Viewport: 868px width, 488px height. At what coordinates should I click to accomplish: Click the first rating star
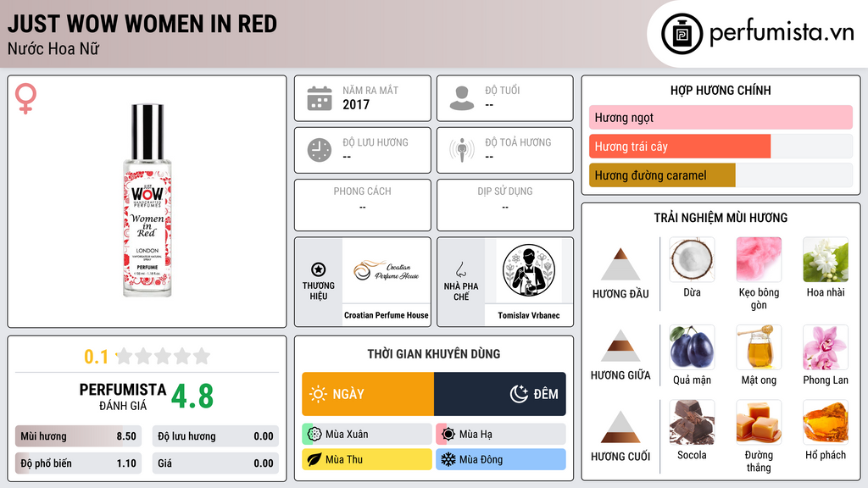tap(125, 356)
